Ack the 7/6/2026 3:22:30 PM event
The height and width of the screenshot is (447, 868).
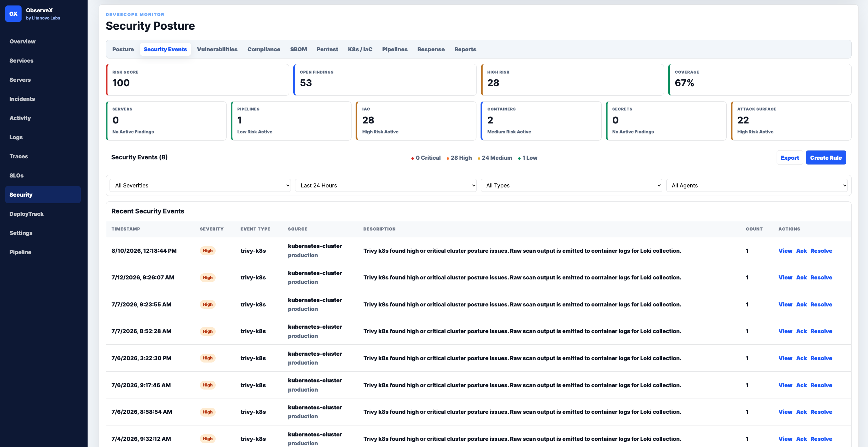tap(801, 358)
